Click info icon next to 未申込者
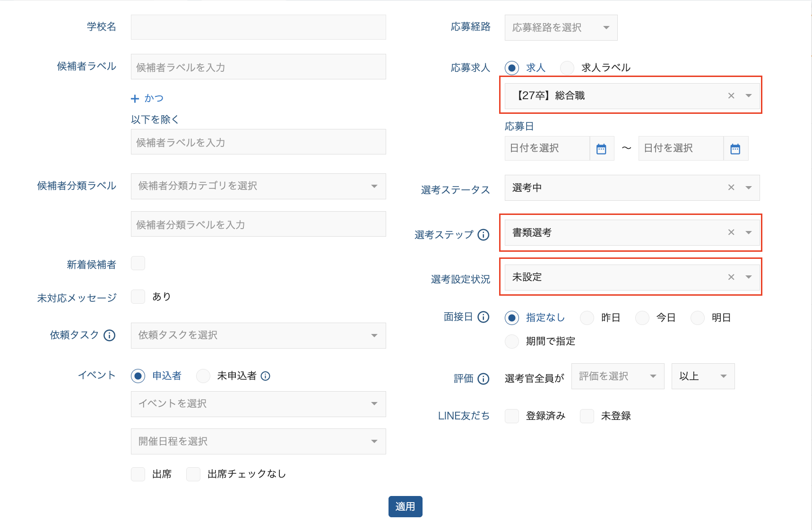 266,376
